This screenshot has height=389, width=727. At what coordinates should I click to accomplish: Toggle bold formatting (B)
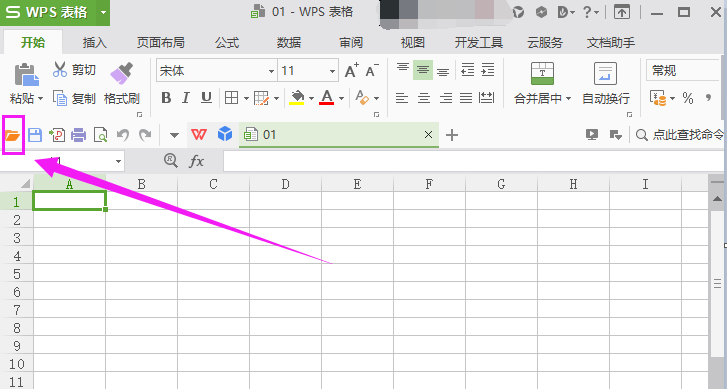click(x=166, y=98)
